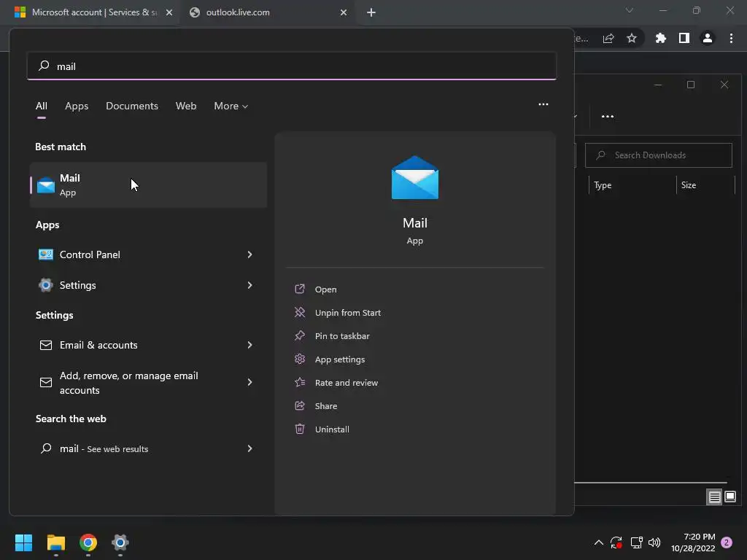The width and height of the screenshot is (747, 560).
Task: Click the manage email accounts envelope icon
Action: pos(46,382)
